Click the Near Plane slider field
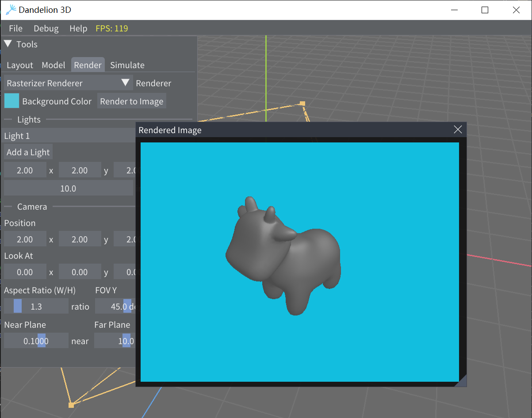Image resolution: width=532 pixels, height=418 pixels. pyautogui.click(x=36, y=341)
